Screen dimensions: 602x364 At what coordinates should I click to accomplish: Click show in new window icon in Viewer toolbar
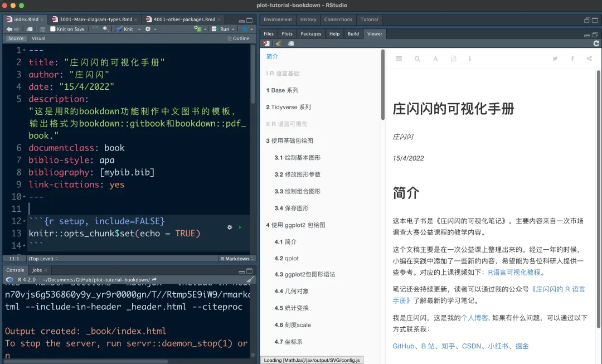(x=291, y=43)
